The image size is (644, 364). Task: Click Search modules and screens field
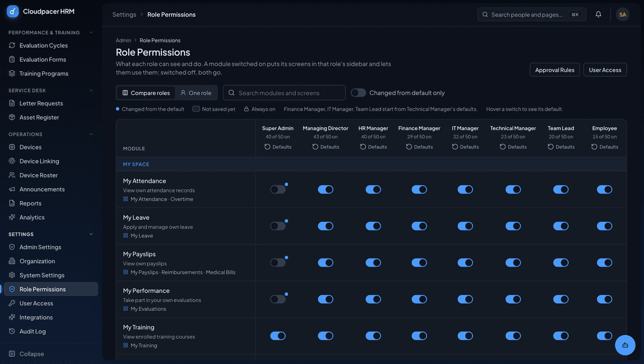(284, 93)
